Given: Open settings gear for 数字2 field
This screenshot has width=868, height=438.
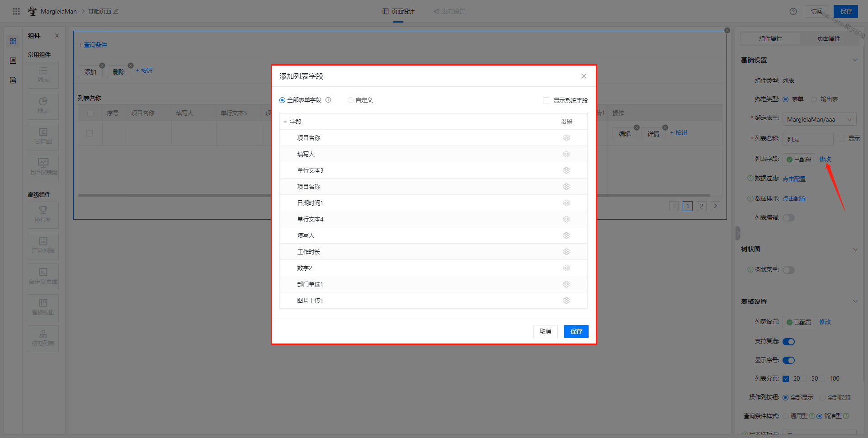Looking at the screenshot, I should point(566,268).
